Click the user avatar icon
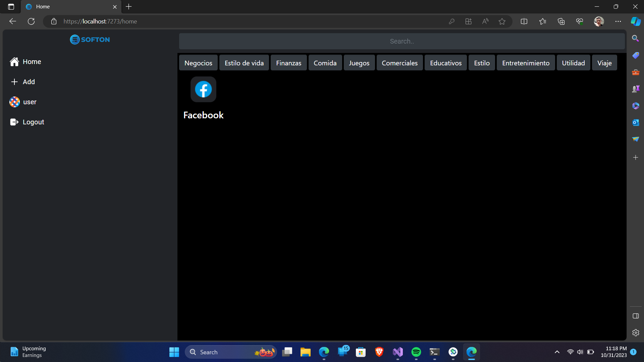This screenshot has width=644, height=362. [14, 102]
